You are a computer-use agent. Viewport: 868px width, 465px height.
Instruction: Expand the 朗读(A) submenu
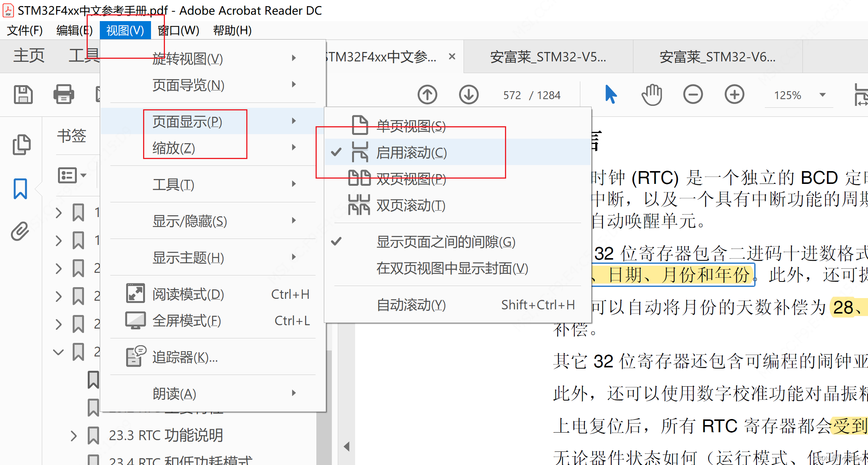tap(213, 393)
